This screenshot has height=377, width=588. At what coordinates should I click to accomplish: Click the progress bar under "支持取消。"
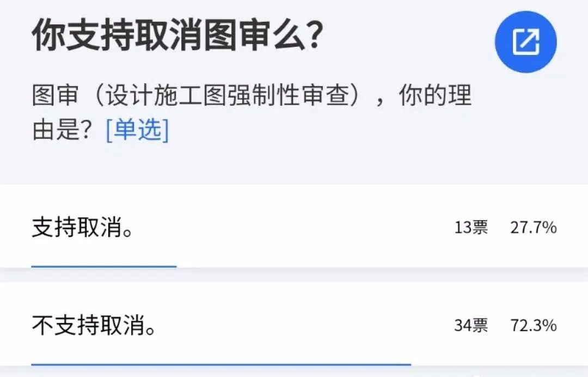click(x=103, y=266)
